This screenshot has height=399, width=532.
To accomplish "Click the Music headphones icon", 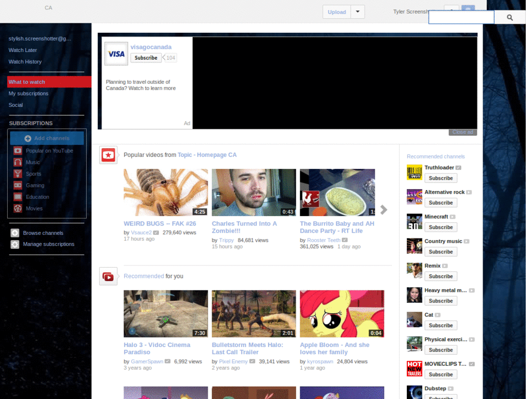I will coord(18,162).
